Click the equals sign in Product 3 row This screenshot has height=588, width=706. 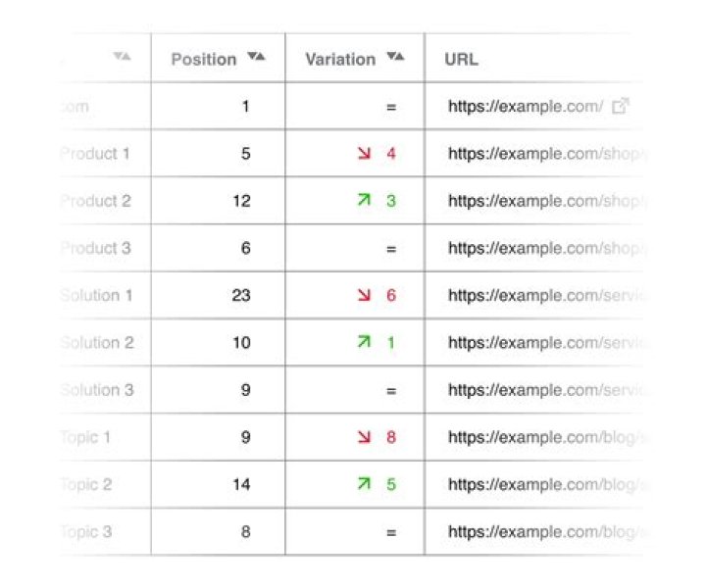pos(390,249)
